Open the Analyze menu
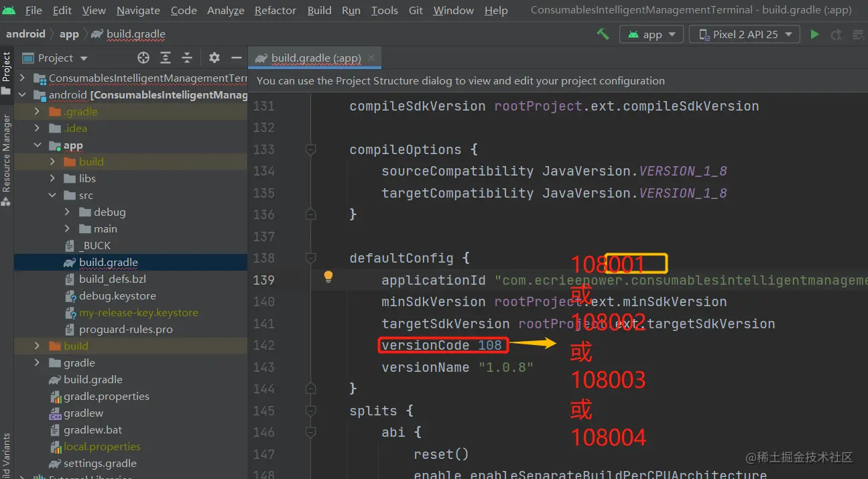 tap(226, 10)
